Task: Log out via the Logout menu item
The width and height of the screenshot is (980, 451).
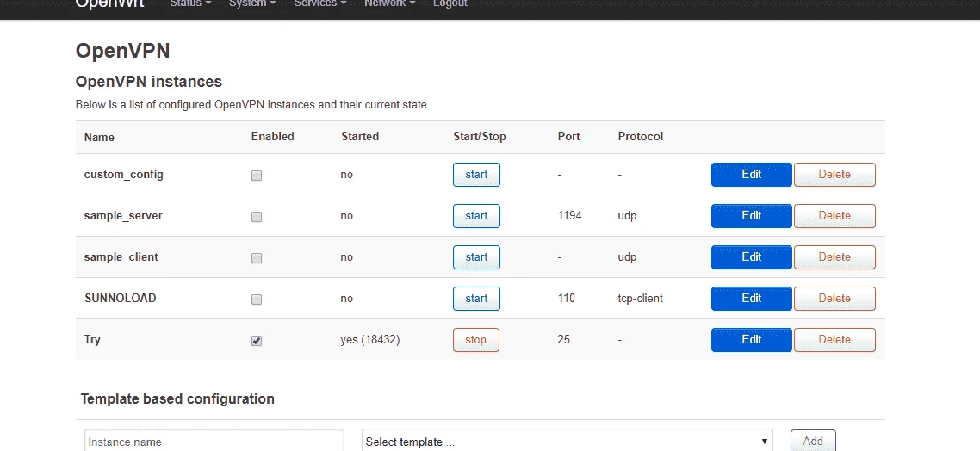Action: click(x=450, y=3)
